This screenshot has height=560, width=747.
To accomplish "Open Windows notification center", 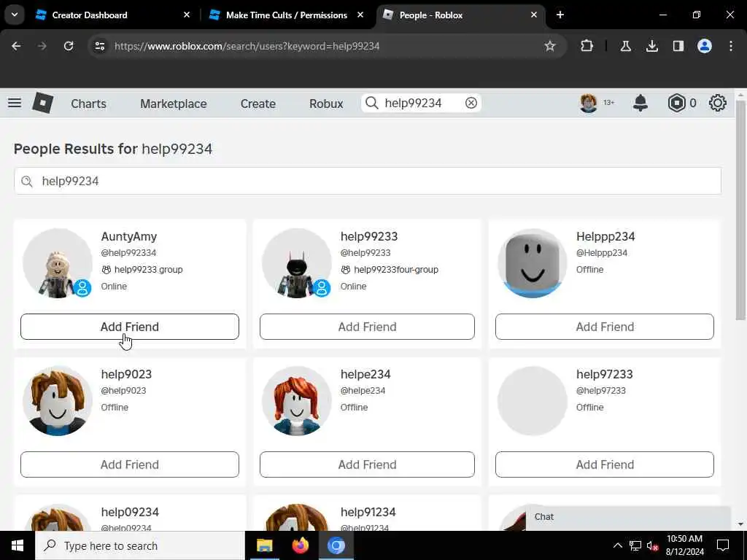I will [x=723, y=545].
